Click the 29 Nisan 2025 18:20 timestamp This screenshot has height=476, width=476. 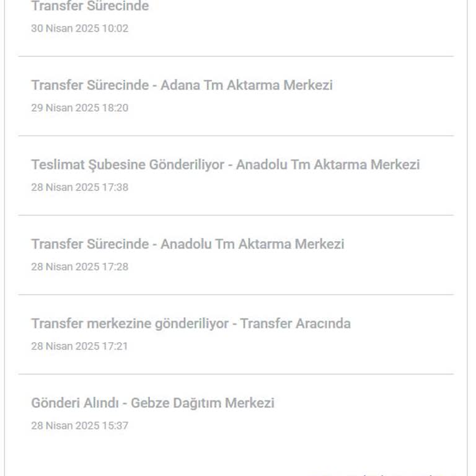[x=80, y=108]
